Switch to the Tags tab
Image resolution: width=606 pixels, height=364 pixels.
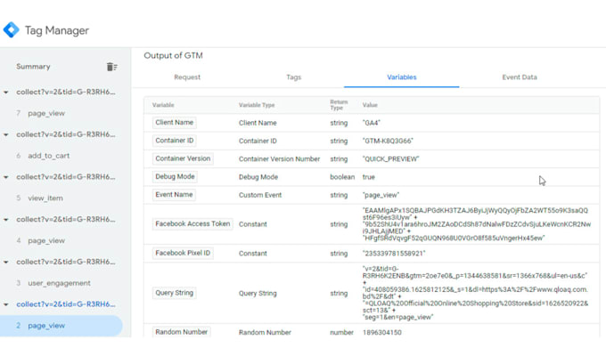(x=294, y=77)
